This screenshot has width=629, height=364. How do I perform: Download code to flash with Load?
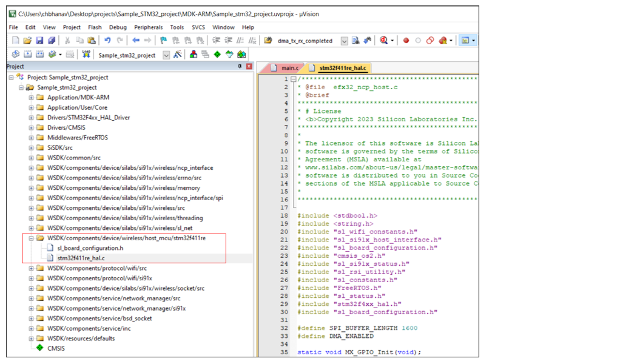coord(86,54)
